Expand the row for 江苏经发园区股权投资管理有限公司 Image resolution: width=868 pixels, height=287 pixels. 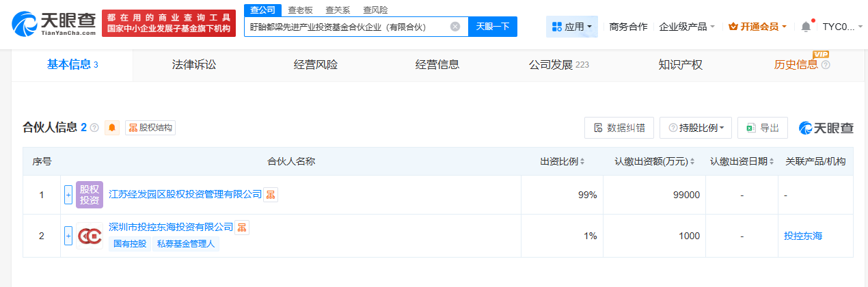click(x=68, y=195)
